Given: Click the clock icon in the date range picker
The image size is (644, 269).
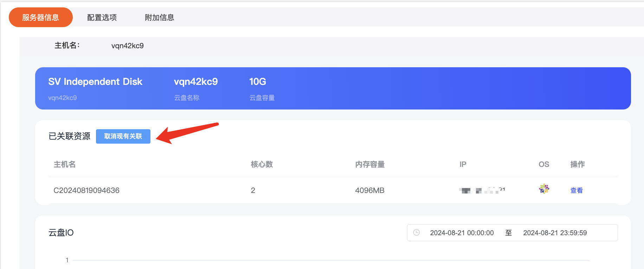Looking at the screenshot, I should (x=417, y=232).
